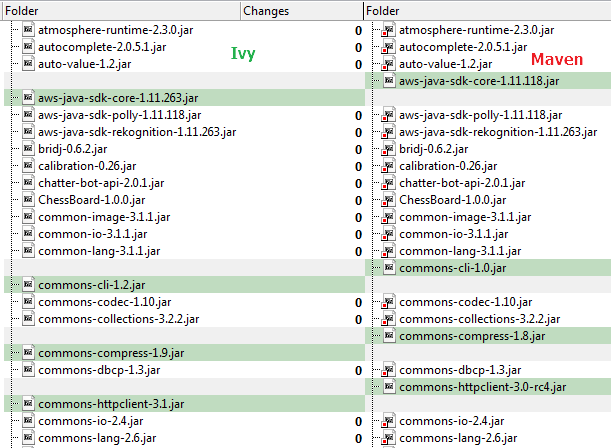Select commons-compress-1.8.jar file name
The width and height of the screenshot is (611, 448).
tap(472, 336)
